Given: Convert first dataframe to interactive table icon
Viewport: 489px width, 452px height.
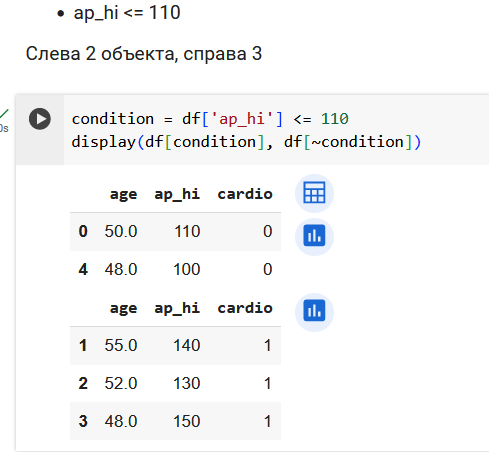Looking at the screenshot, I should (314, 193).
